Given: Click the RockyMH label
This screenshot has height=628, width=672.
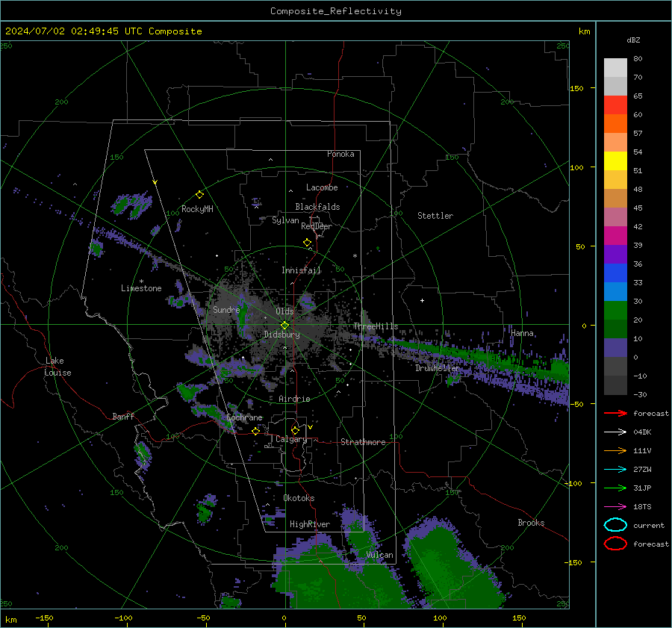Looking at the screenshot, I should (x=197, y=209).
